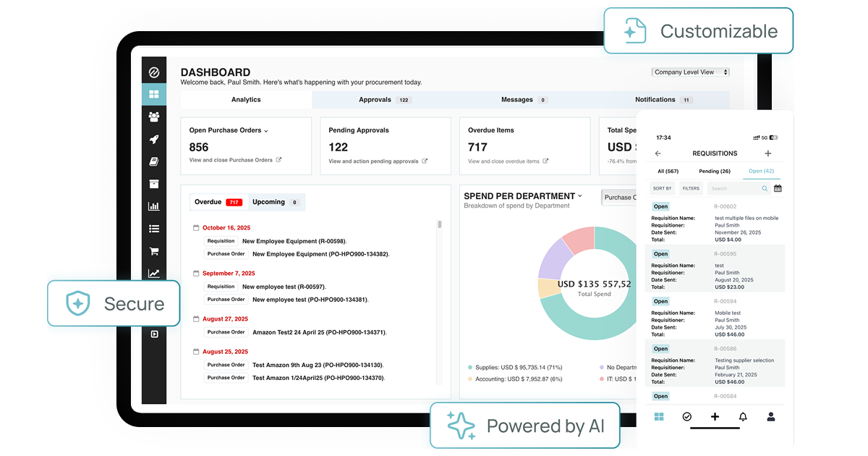
Task: Open the users group icon in sidebar
Action: pyautogui.click(x=154, y=117)
